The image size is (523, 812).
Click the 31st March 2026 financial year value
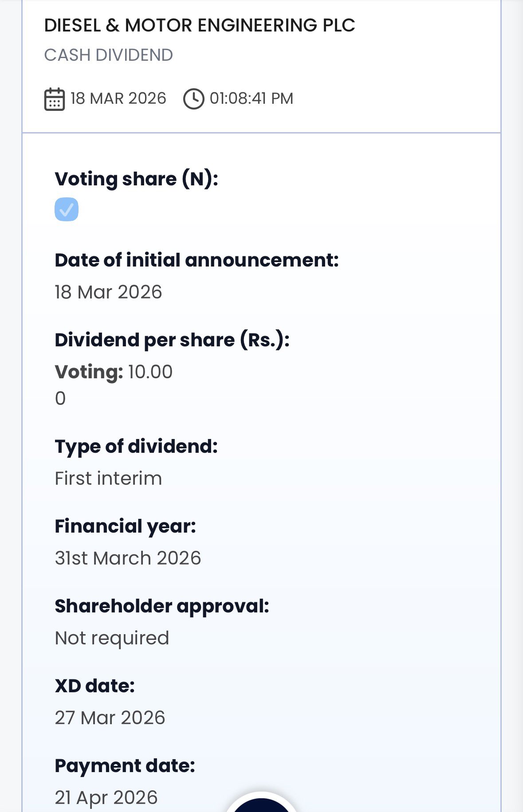(x=128, y=558)
